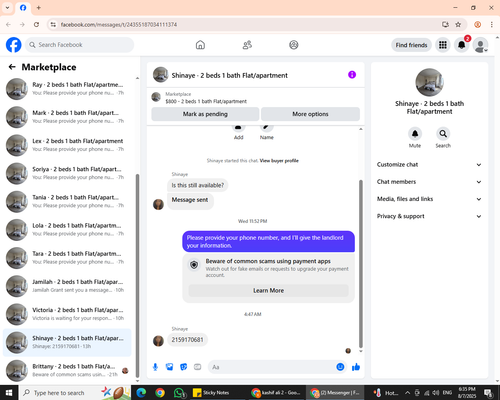The height and width of the screenshot is (400, 500).
Task: Show hidden system tray icons
Action: coord(407,393)
